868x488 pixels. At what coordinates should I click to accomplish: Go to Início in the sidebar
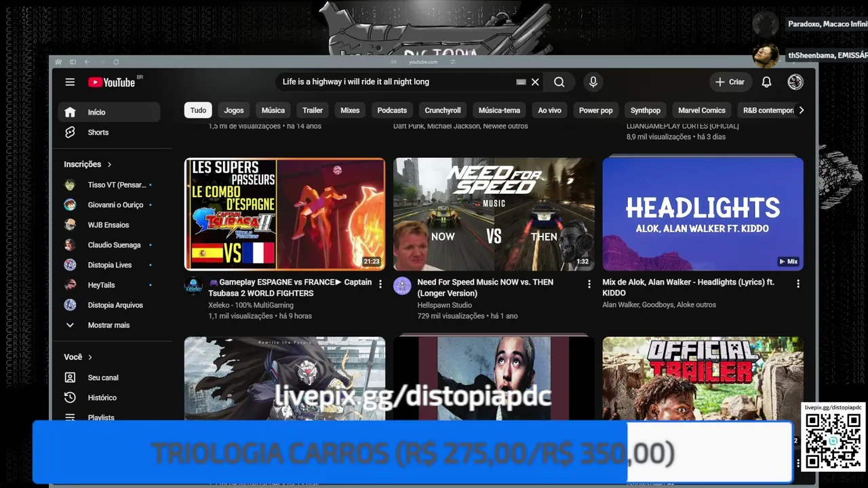[x=109, y=112]
